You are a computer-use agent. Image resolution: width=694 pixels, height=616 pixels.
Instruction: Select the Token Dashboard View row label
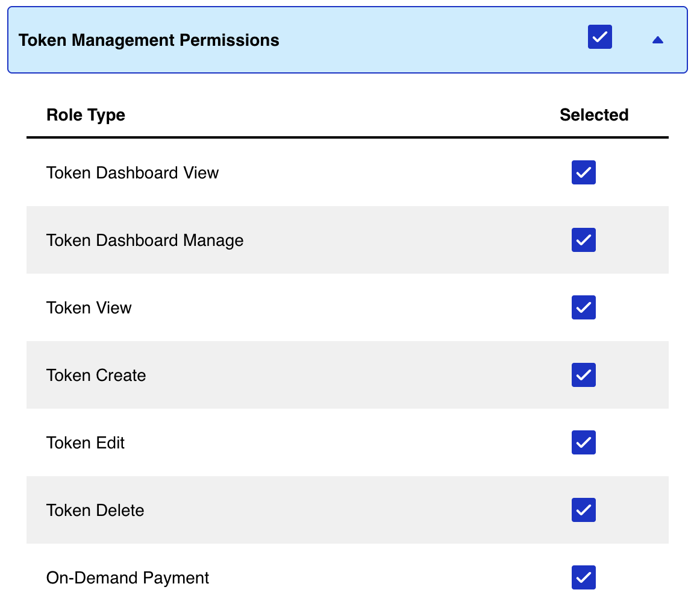point(133,172)
